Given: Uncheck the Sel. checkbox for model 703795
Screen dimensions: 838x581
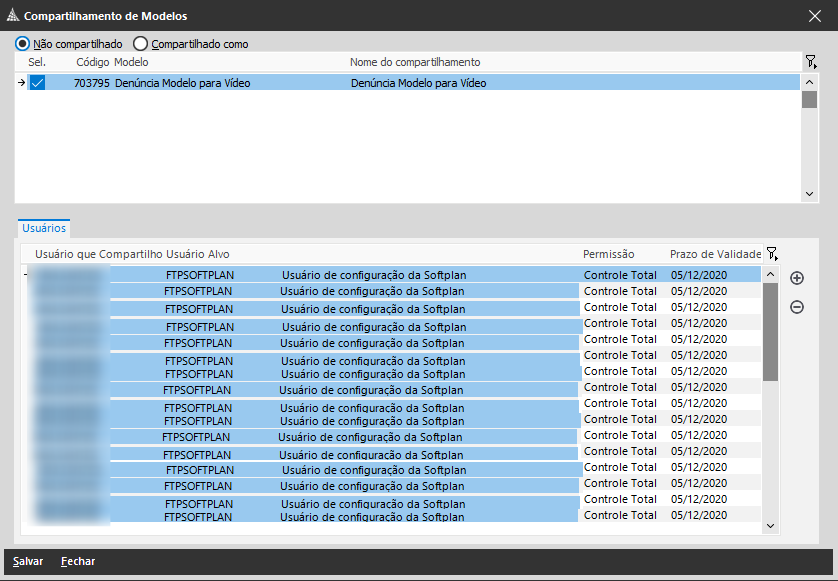Looking at the screenshot, I should 37,83.
